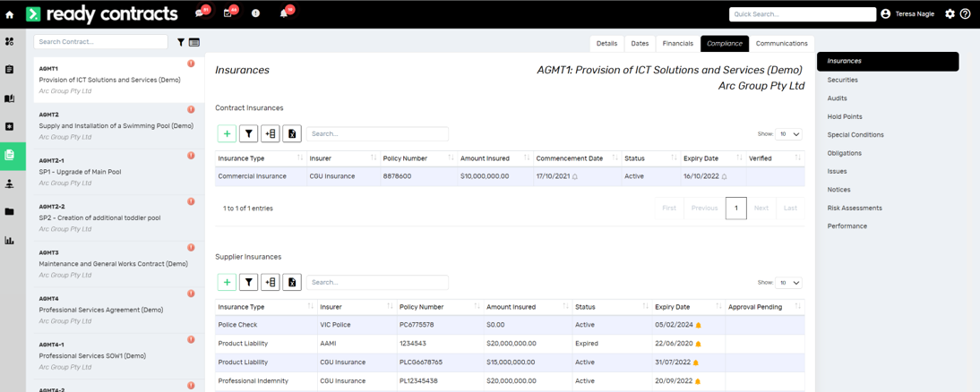Open Securities in the compliance menu
The width and height of the screenshot is (980, 392).
tap(843, 80)
